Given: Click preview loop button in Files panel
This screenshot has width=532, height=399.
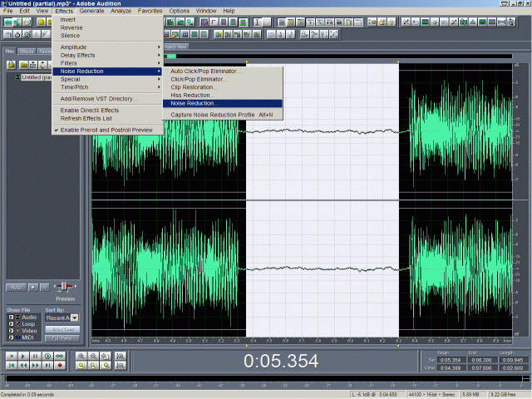Looking at the screenshot, I should coord(44,288).
